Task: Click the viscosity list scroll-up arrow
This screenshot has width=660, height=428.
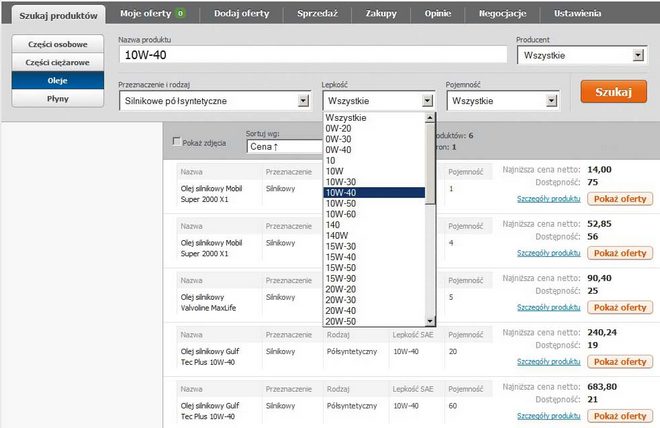Action: tap(430, 118)
